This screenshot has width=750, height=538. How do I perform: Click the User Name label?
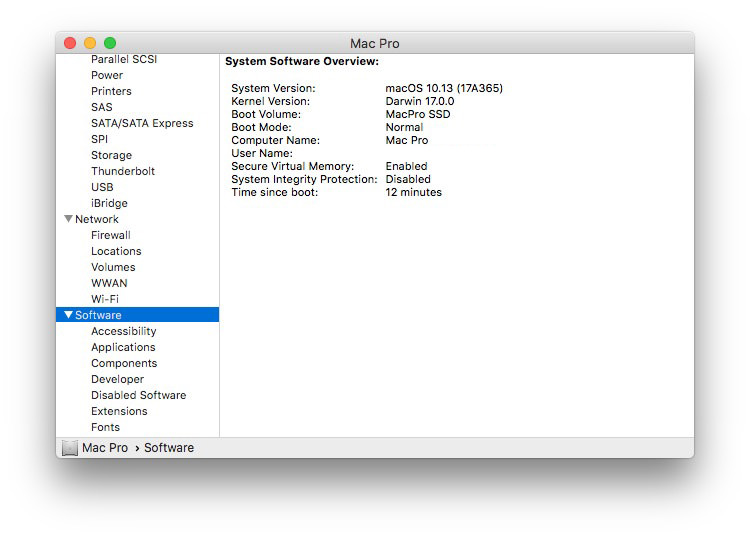click(262, 153)
